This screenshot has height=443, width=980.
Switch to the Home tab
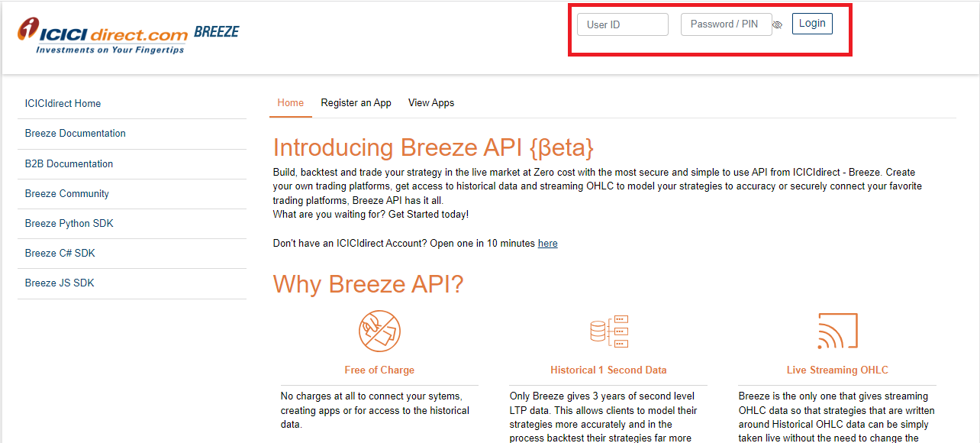(290, 103)
